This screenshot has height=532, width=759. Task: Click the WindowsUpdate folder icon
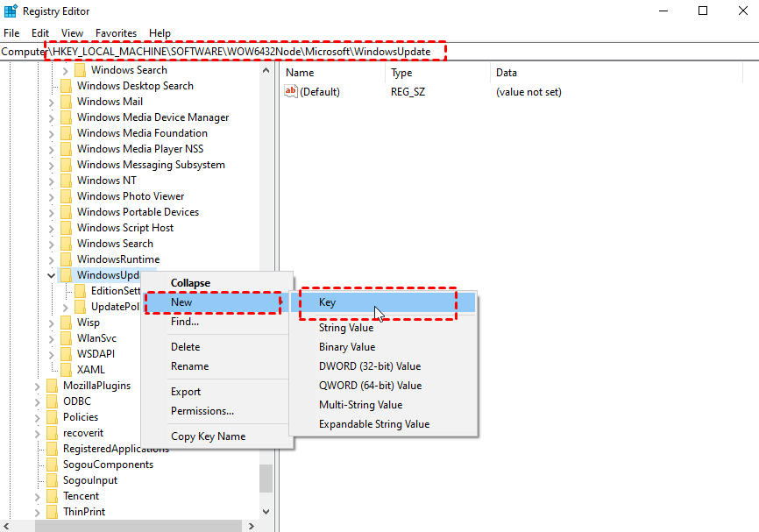tap(66, 275)
